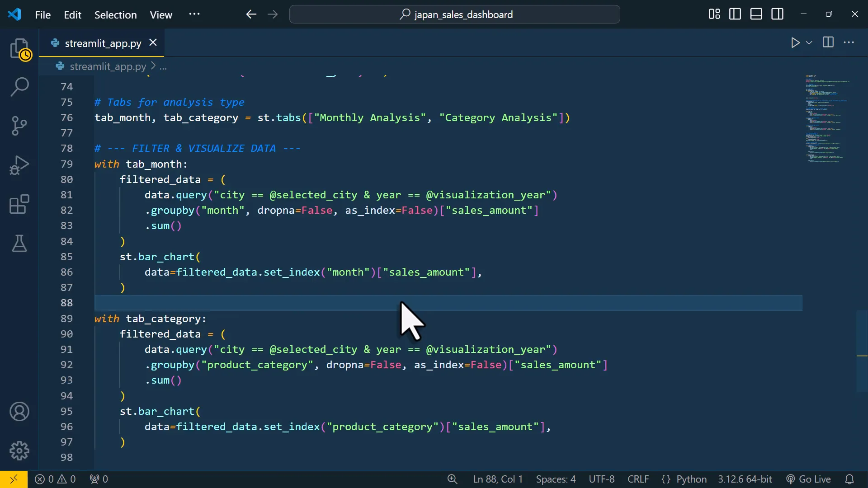Toggle the Primary Side Bar layout button
The width and height of the screenshot is (868, 488).
click(x=735, y=14)
